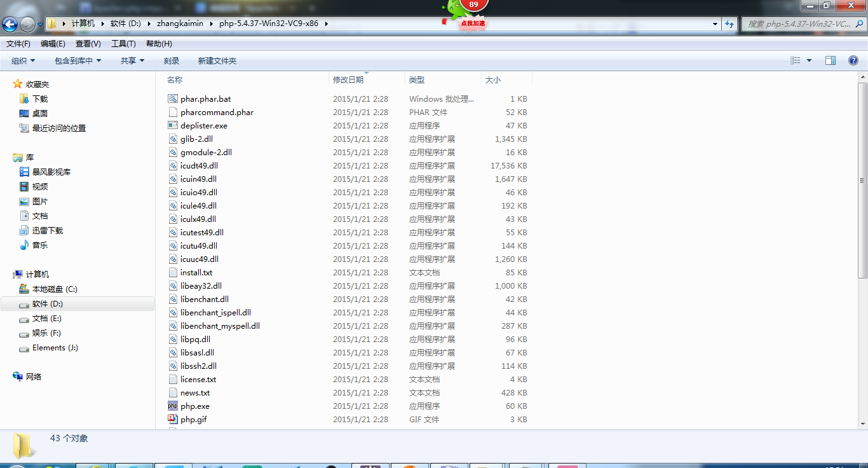
Task: Toggle the preview pane icon
Action: 831,60
